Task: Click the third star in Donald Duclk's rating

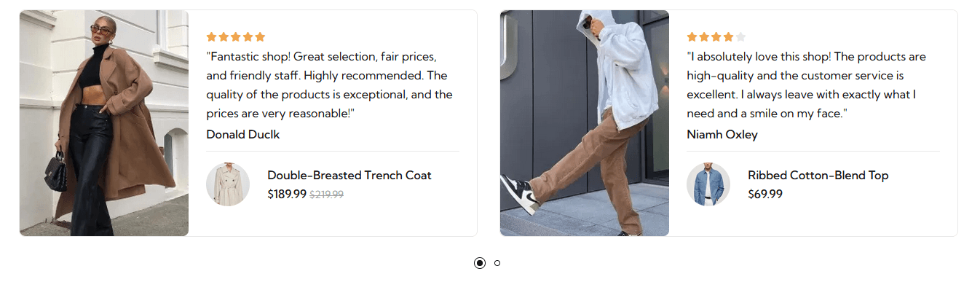Action: tap(236, 36)
